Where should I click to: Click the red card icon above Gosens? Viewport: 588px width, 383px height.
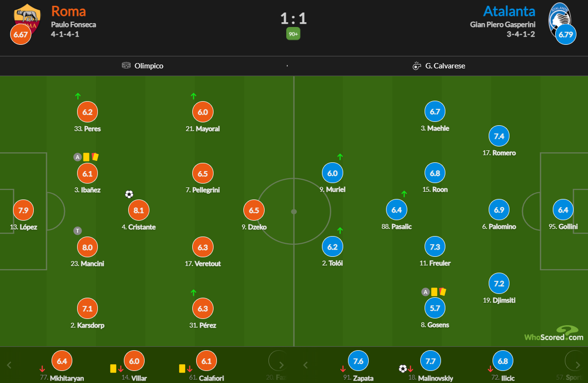click(x=442, y=291)
